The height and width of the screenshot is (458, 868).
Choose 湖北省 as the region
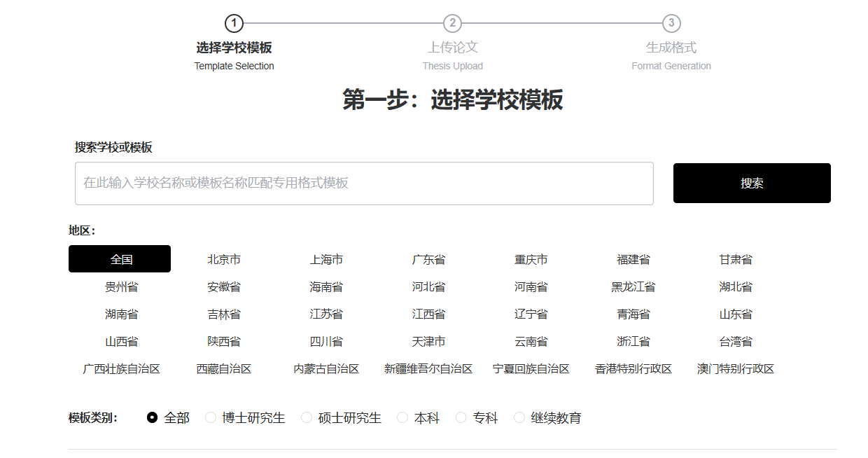point(736,286)
